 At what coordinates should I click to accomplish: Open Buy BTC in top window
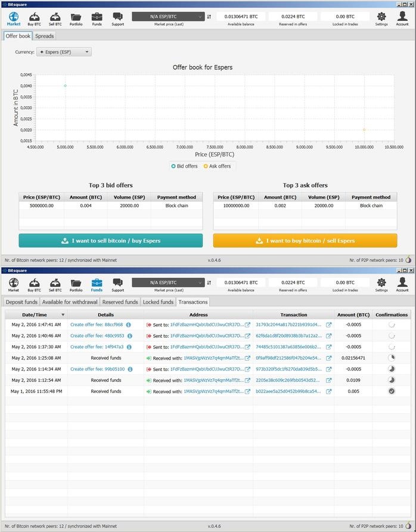click(34, 19)
